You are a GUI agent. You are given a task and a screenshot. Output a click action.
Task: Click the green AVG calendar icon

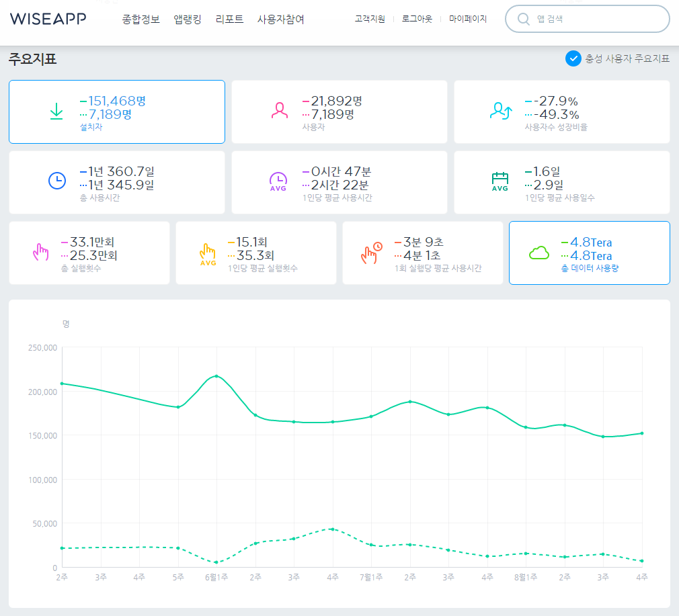tap(500, 181)
